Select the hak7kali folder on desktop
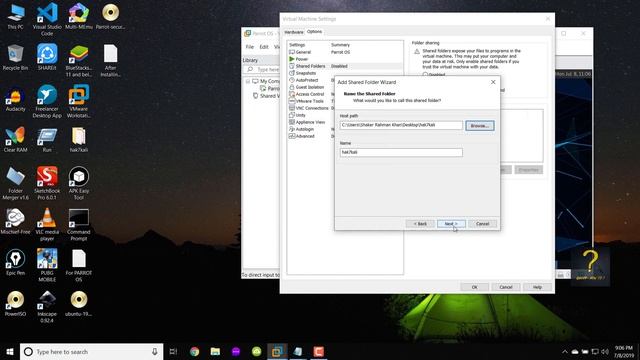The height and width of the screenshot is (360, 640). (x=79, y=140)
